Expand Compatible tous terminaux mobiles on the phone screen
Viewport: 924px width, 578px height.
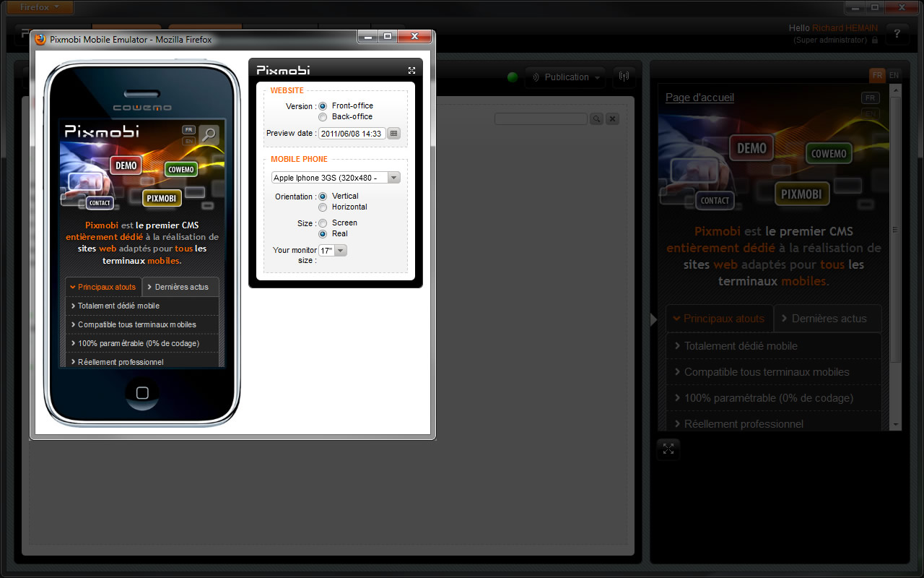pos(141,324)
